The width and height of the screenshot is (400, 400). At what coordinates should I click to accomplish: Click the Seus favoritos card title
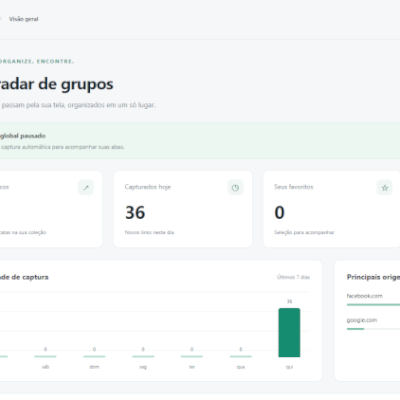click(294, 187)
